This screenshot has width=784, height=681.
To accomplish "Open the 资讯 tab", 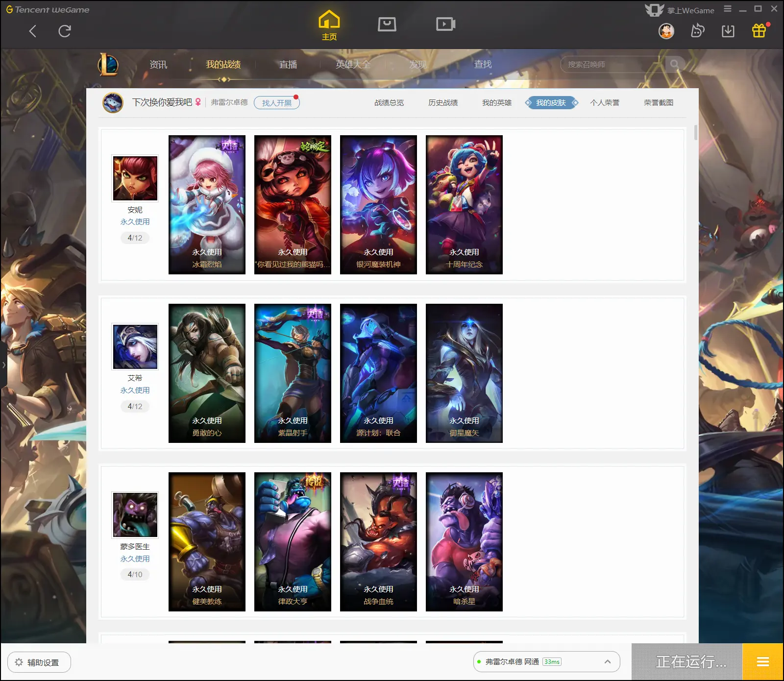I will click(x=158, y=65).
